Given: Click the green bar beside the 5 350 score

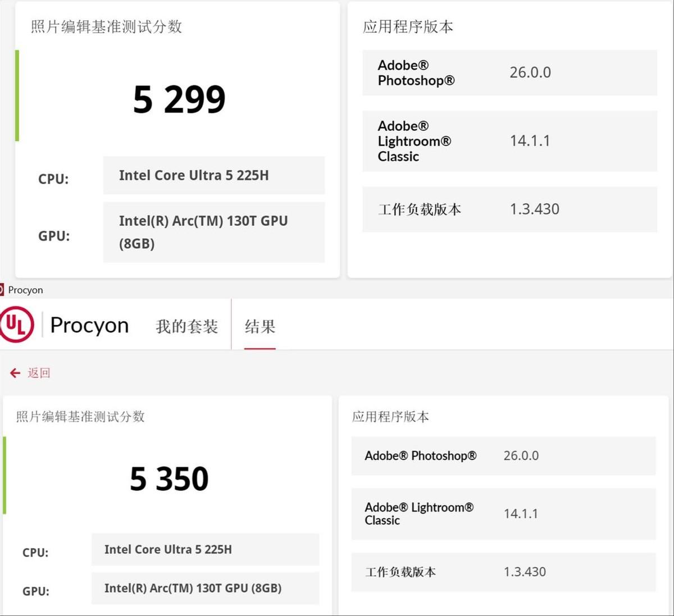Looking at the screenshot, I should click(4, 475).
